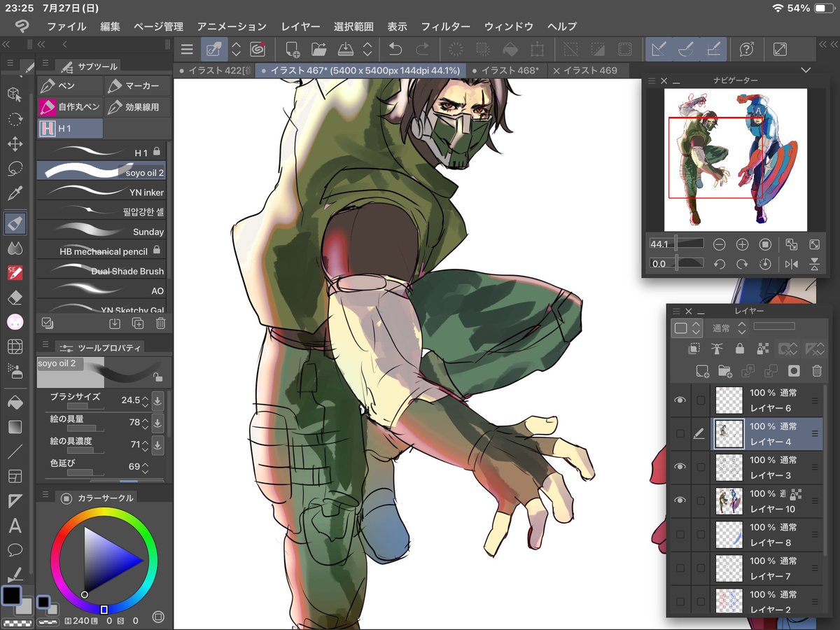Toggle the reference layer lighthouse icon
This screenshot has width=840, height=630.
(x=716, y=348)
